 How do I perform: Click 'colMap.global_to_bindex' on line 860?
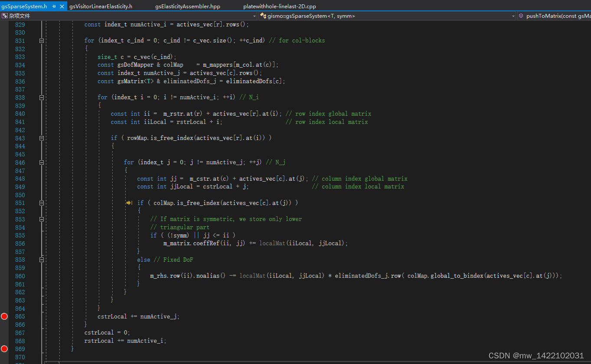click(446, 276)
